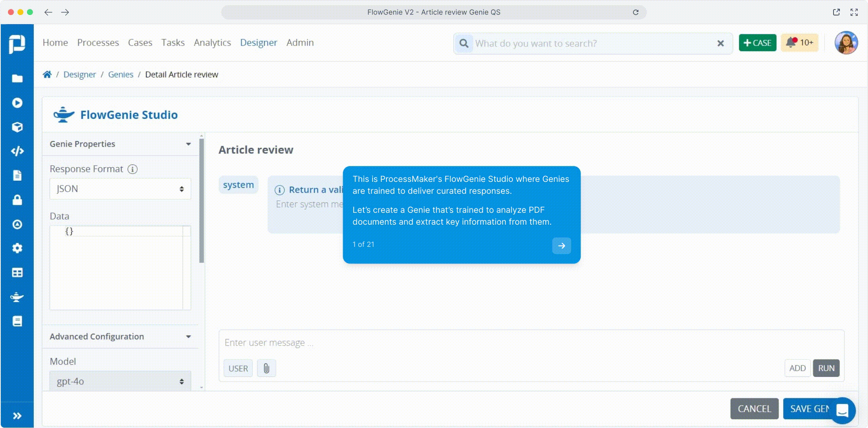Click the green + CASE button
This screenshot has width=868, height=428.
tap(757, 43)
